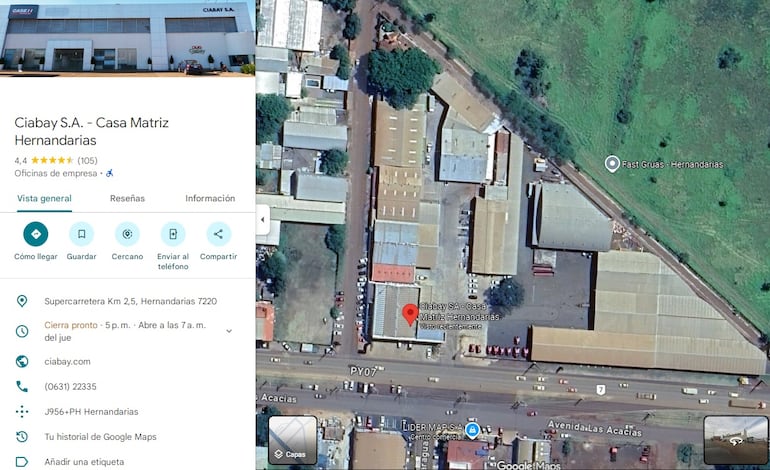The width and height of the screenshot is (770, 470).
Task: Open Street View preview thumbnail
Action: pos(736,440)
